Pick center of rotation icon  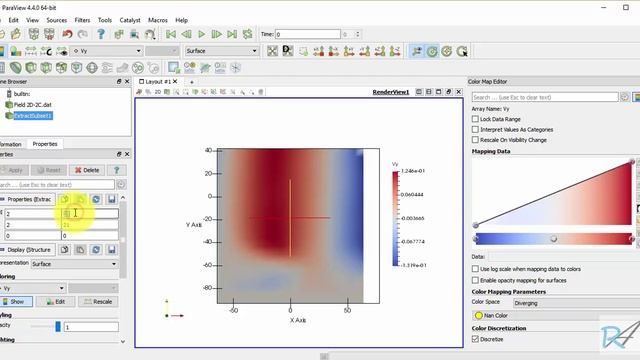pos(462,51)
